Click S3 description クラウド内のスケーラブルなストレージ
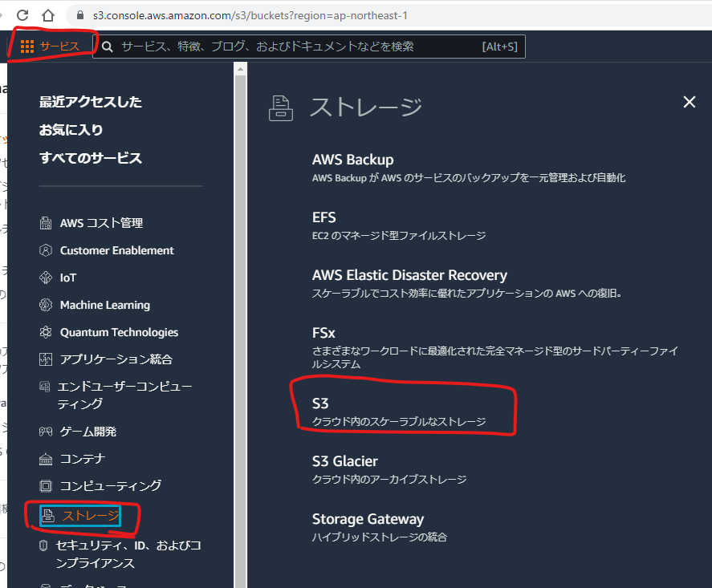712x588 pixels. click(x=399, y=421)
